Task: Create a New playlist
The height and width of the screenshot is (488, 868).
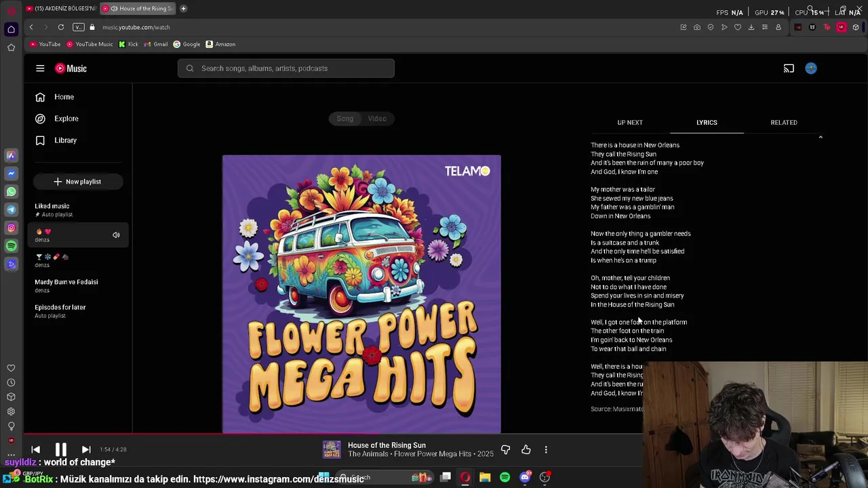Action: click(x=77, y=182)
